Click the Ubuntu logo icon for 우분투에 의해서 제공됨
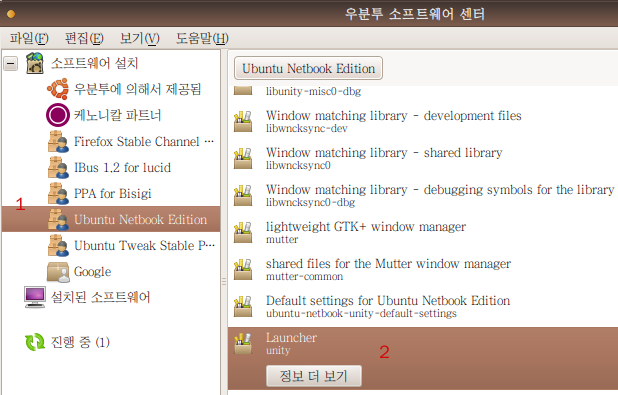The image size is (618, 395). 58,89
